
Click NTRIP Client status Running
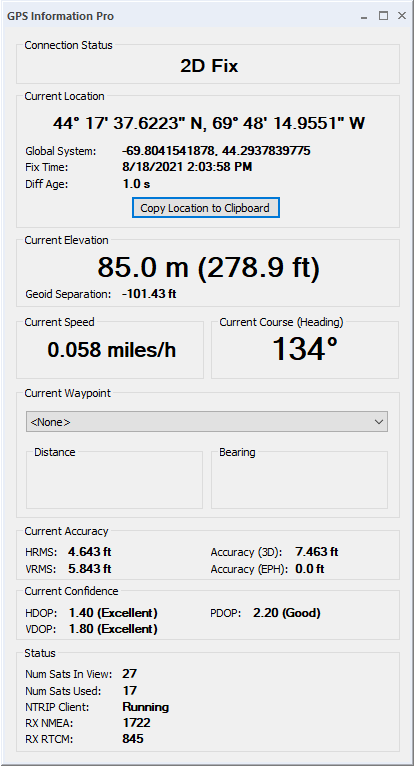coord(146,707)
